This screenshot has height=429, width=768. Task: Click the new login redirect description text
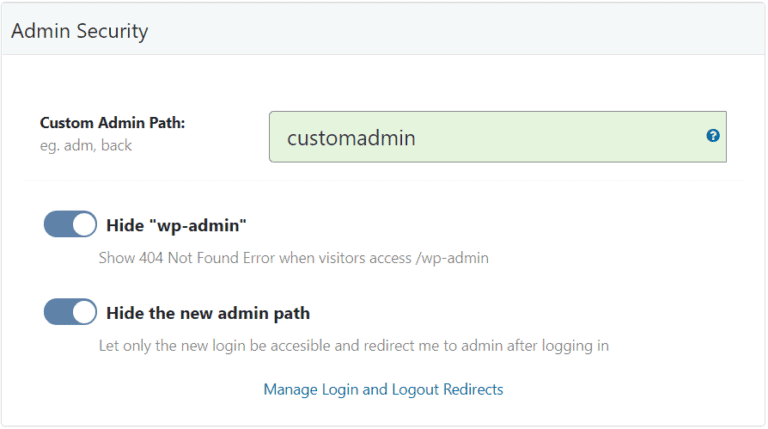coord(353,346)
